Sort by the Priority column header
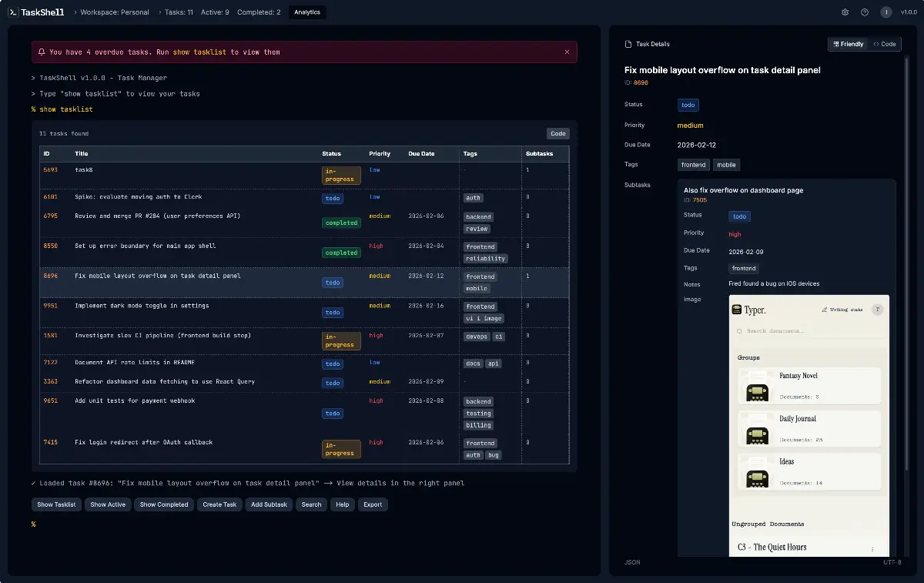Viewport: 924px width, 583px height. [x=380, y=154]
